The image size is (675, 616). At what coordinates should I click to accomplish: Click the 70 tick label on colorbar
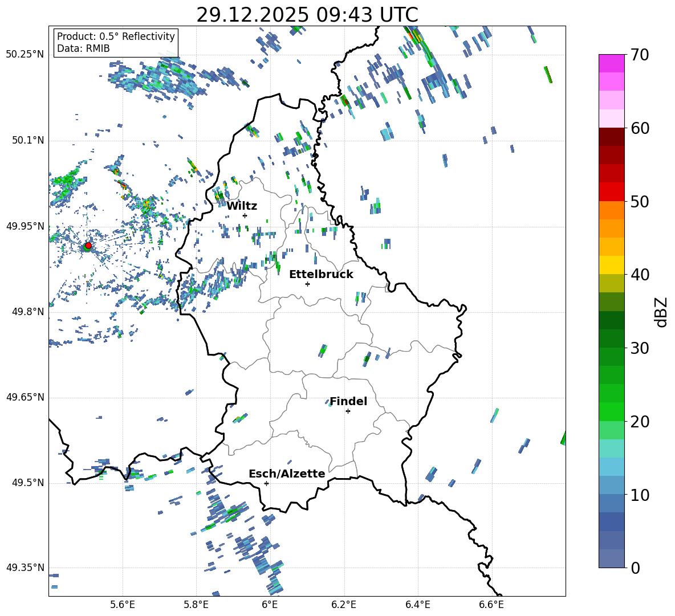(x=641, y=55)
